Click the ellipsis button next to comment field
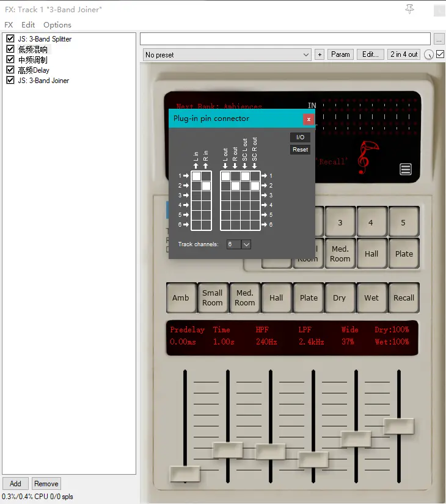446x504 pixels. [x=439, y=38]
